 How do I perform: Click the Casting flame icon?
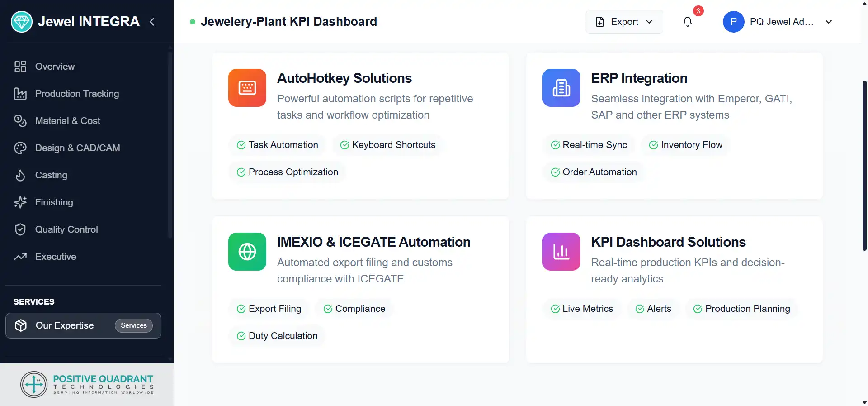(20, 175)
